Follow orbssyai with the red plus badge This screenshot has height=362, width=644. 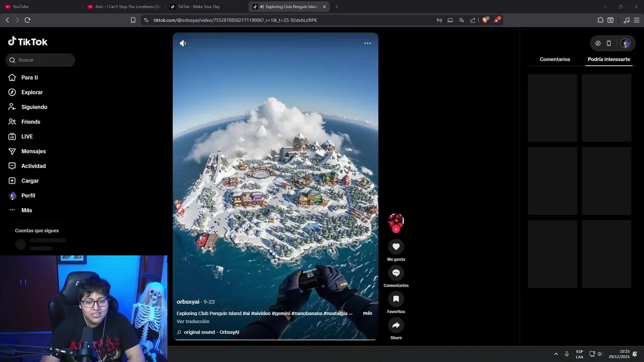(x=396, y=229)
